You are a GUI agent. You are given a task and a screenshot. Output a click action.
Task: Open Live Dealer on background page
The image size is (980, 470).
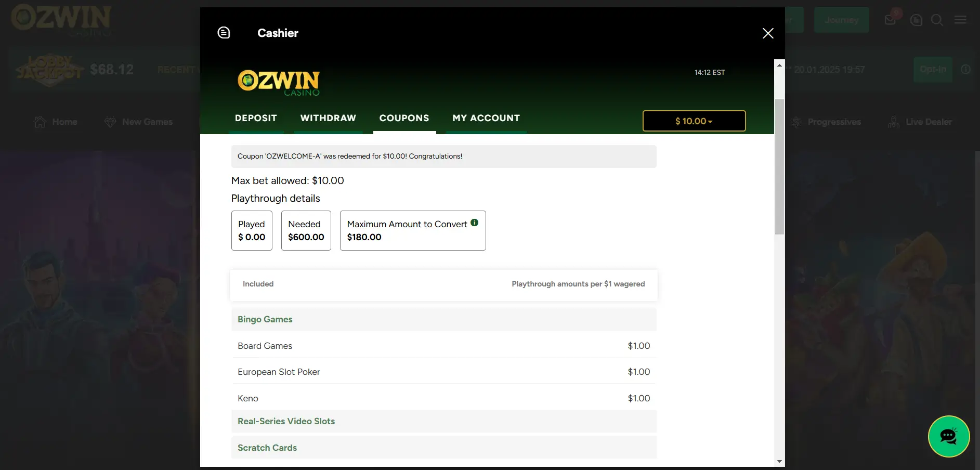coord(920,122)
